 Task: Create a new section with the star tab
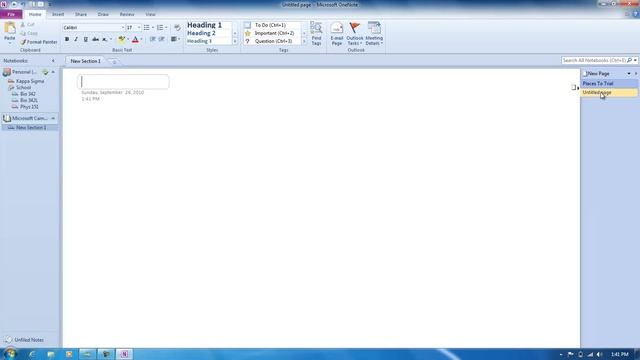click(x=114, y=61)
